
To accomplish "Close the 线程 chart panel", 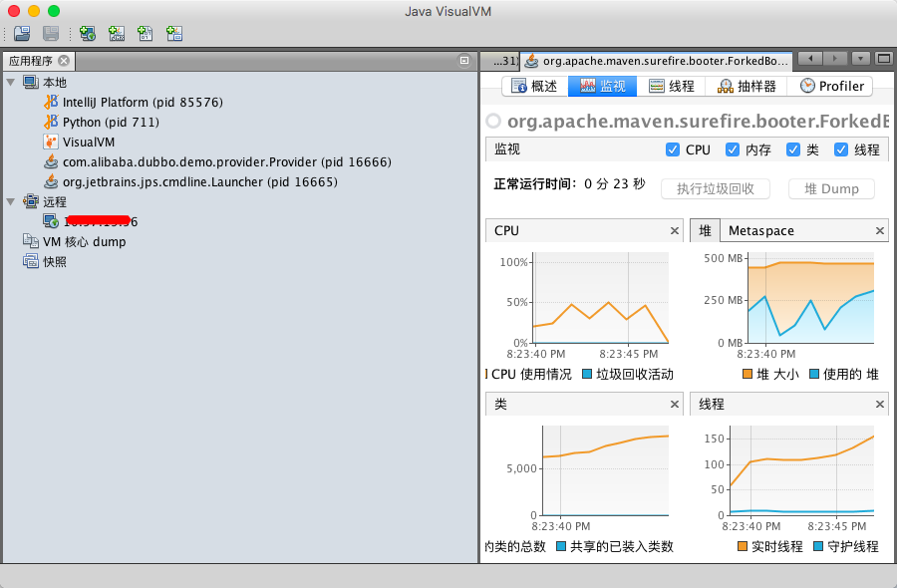I will (880, 405).
